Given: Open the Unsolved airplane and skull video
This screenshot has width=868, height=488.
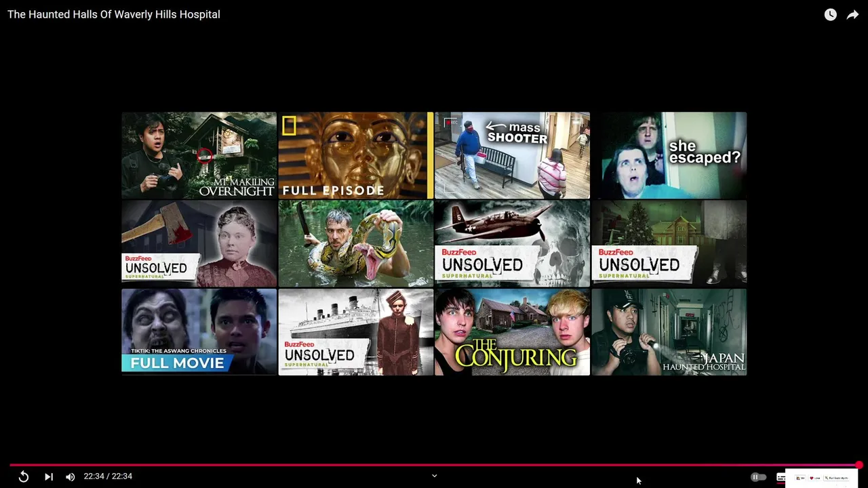Looking at the screenshot, I should point(512,243).
